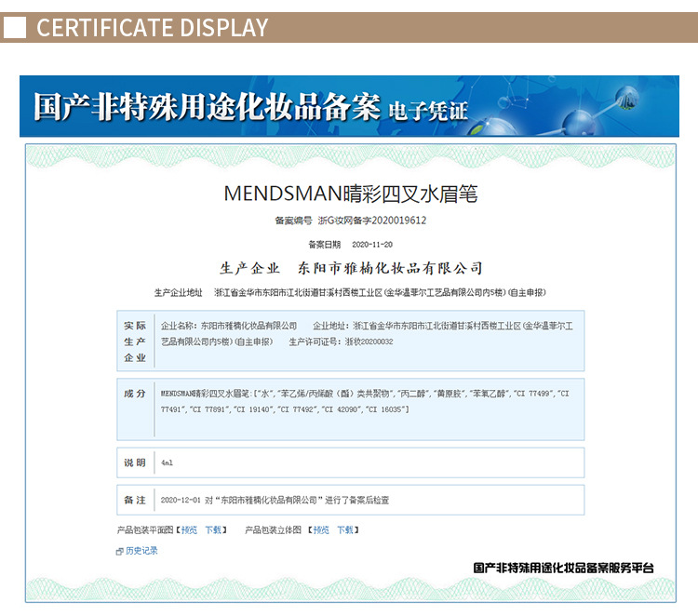Open the 历史记录 link

pos(141,551)
